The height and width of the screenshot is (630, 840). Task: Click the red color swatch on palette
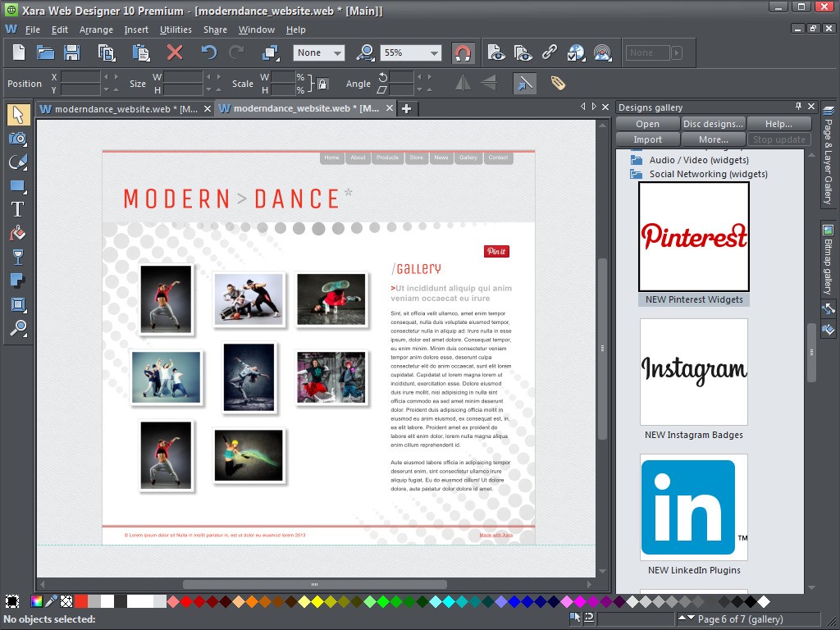click(x=81, y=601)
